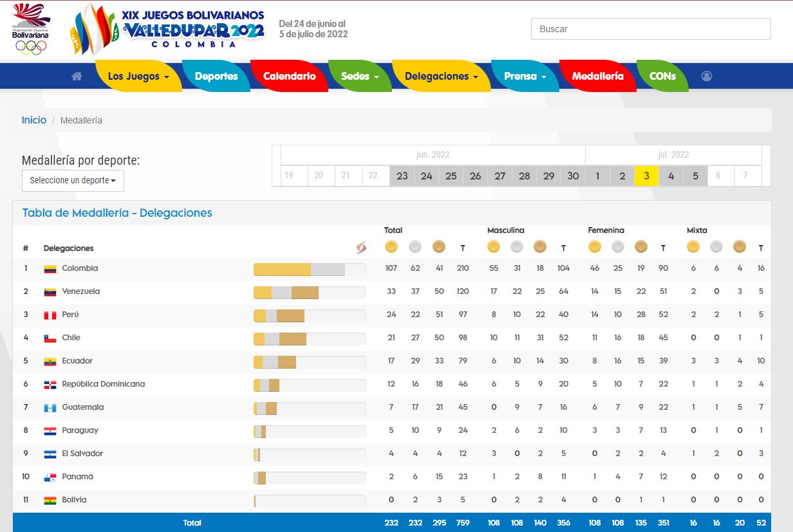793x532 pixels.
Task: Click the Valledupar 2022 games logo
Action: [169, 29]
